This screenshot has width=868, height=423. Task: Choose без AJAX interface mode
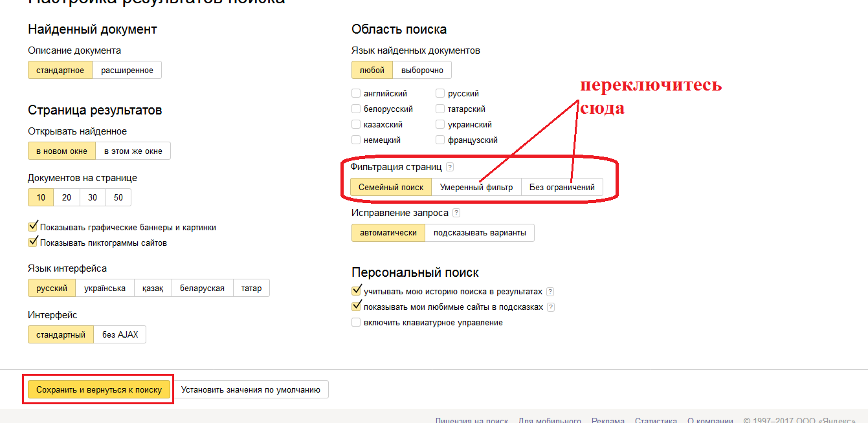coord(120,335)
